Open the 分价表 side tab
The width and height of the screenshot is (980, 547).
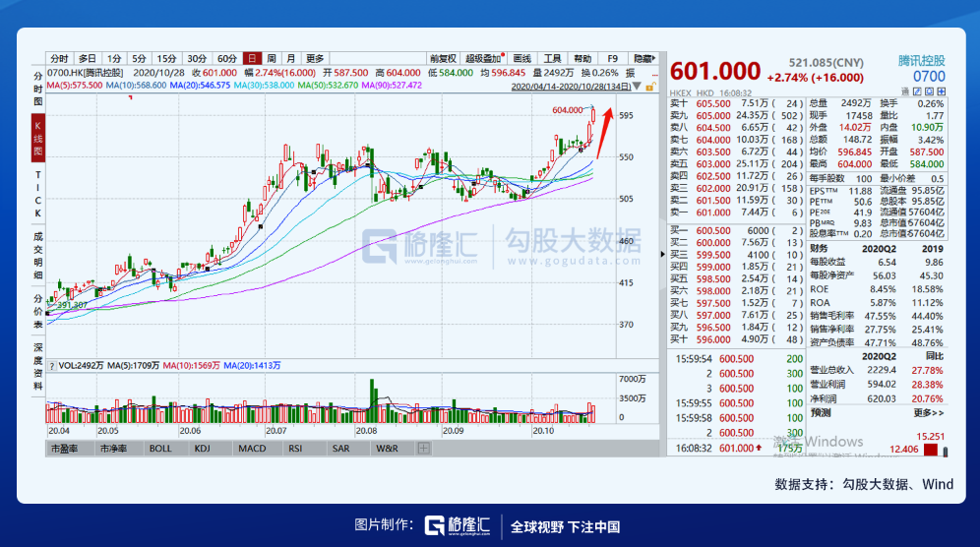38,311
